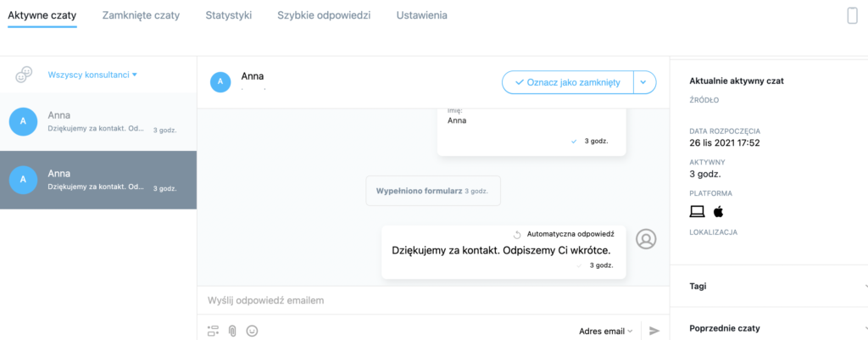Viewport: 868px width, 340px height.
Task: Focus the Wyślij odpowiedź emailem input field
Action: 433,301
